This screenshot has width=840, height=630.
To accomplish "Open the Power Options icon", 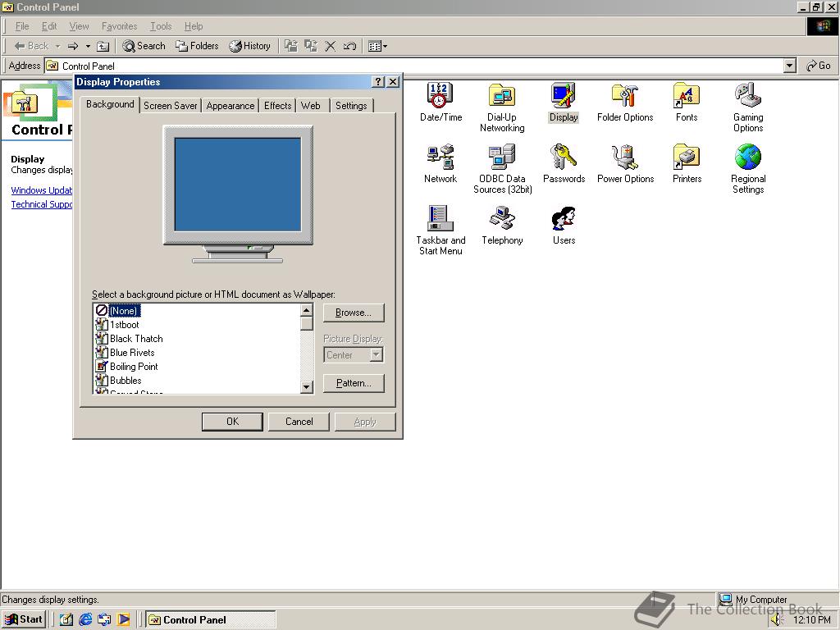I will (625, 163).
